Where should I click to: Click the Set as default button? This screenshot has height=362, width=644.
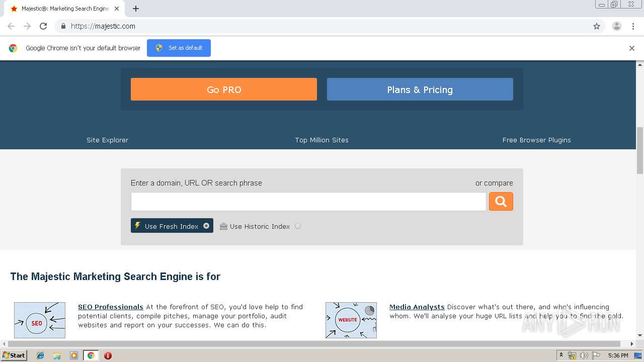(x=179, y=48)
